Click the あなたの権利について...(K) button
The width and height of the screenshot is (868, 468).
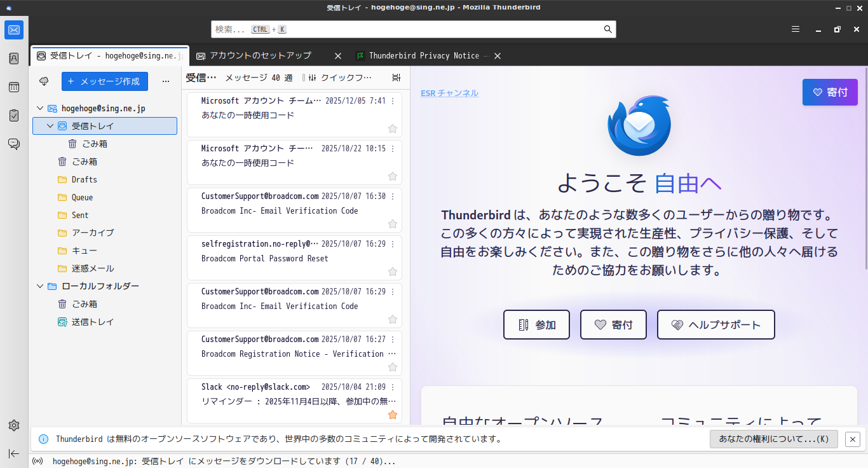(x=774, y=439)
